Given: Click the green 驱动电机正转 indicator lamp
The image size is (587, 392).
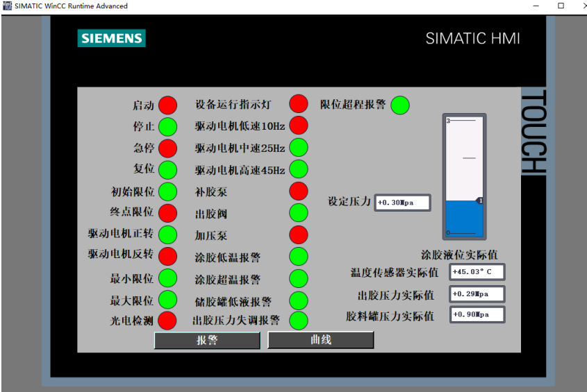Looking at the screenshot, I should point(167,235).
